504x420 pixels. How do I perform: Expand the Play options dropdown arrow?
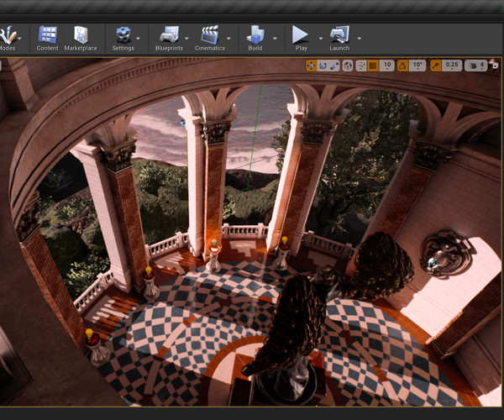[x=321, y=39]
